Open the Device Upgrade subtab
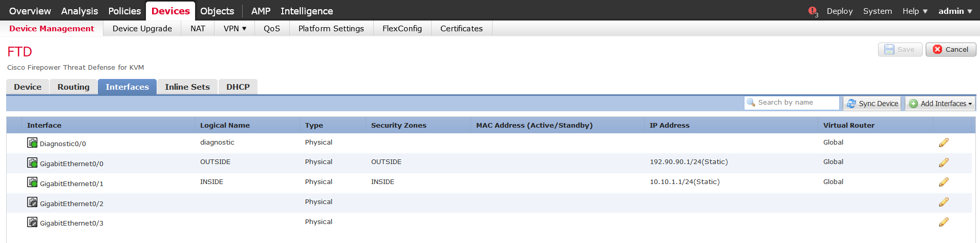Screen dimensions: 980x243 pos(142,28)
